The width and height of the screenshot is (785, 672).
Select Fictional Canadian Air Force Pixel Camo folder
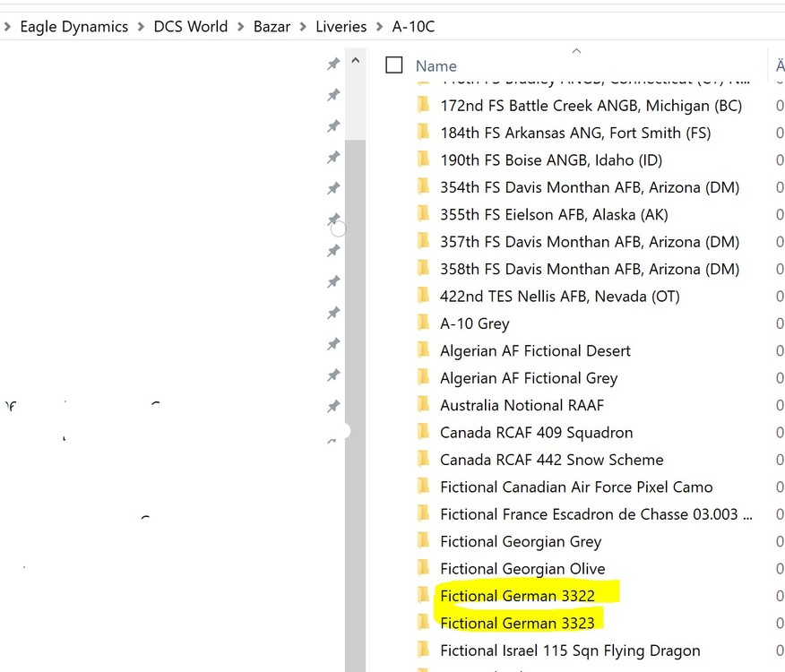[x=576, y=487]
